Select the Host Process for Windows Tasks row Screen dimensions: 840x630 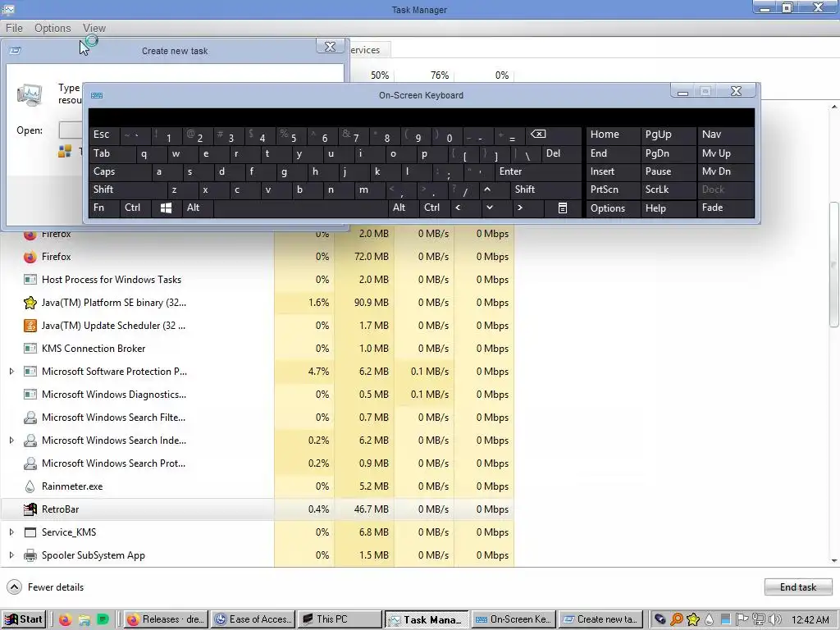(x=257, y=280)
